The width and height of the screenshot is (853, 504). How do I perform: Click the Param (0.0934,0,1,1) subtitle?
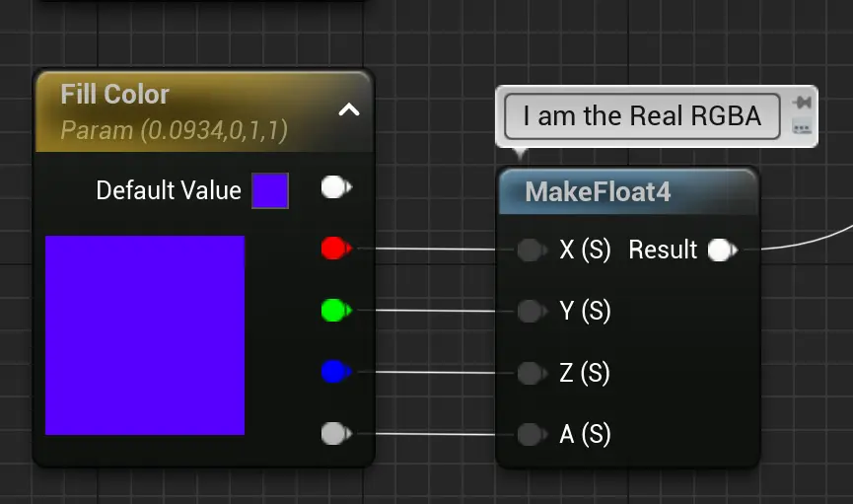tap(174, 130)
